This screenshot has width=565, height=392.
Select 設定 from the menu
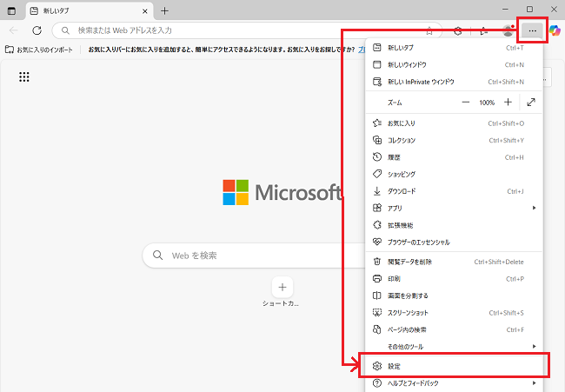click(x=452, y=365)
